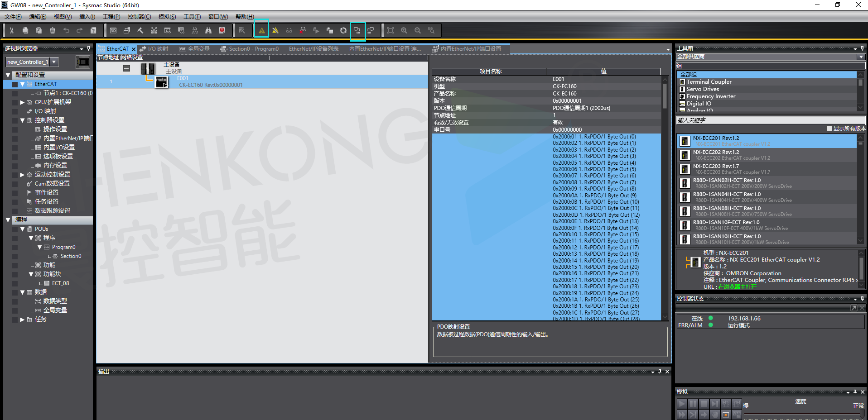The width and height of the screenshot is (868, 420).
Task: Click the binoculars search toolbar icon
Action: (x=208, y=30)
